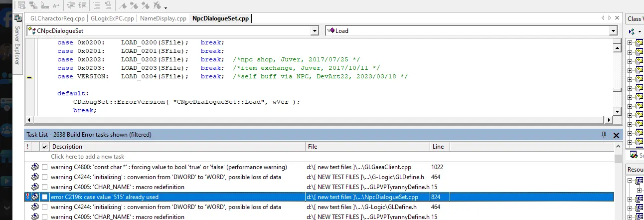The width and height of the screenshot is (644, 220).
Task: Click the CDebugSet::ErrorVersion code line
Action: 187,102
